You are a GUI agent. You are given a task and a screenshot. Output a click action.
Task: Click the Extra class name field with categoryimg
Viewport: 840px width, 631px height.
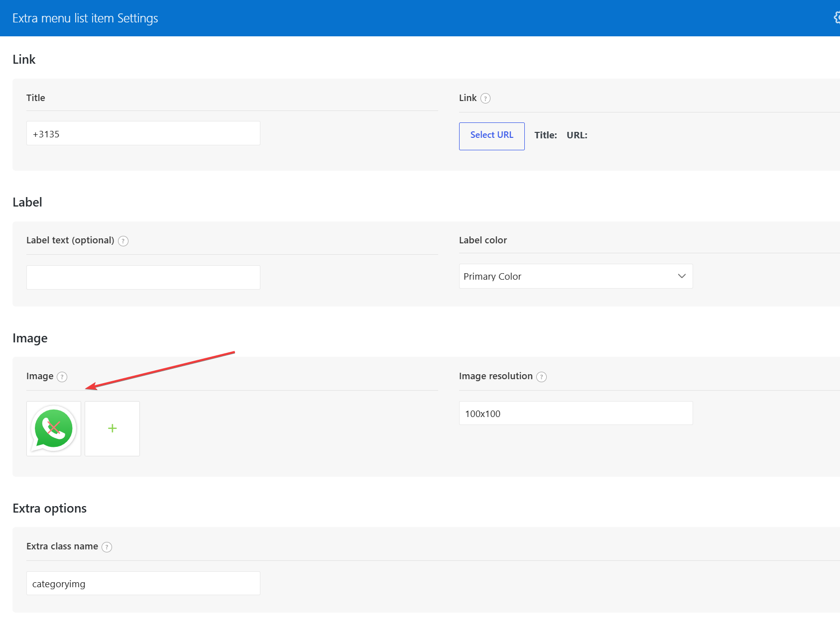[x=143, y=583]
